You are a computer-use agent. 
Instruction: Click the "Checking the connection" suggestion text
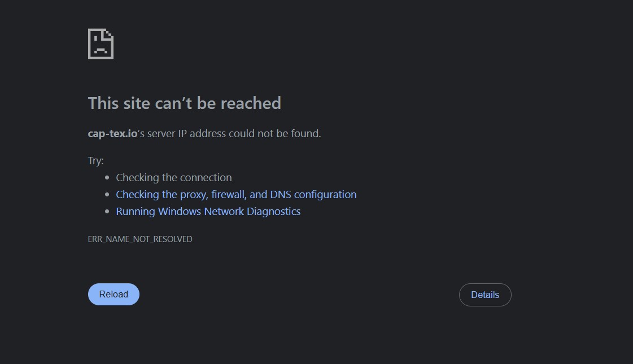pyautogui.click(x=174, y=178)
